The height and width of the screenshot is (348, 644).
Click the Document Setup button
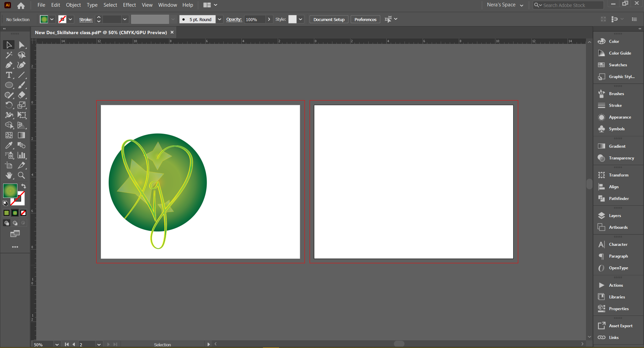pos(329,19)
